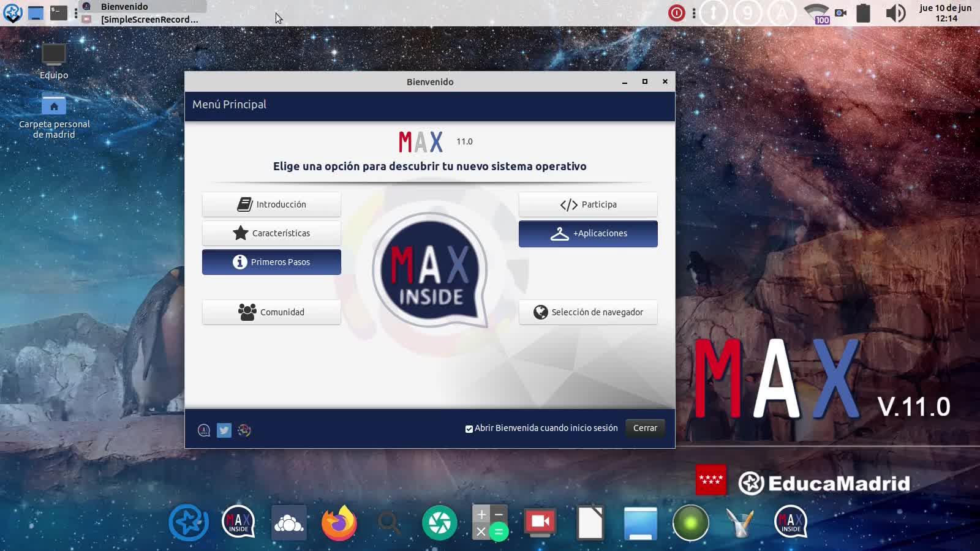Open Carpeta personal de madrid folder

point(54,116)
